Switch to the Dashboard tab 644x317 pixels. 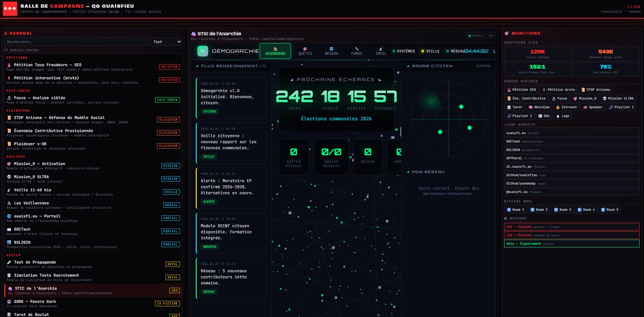coord(275,51)
